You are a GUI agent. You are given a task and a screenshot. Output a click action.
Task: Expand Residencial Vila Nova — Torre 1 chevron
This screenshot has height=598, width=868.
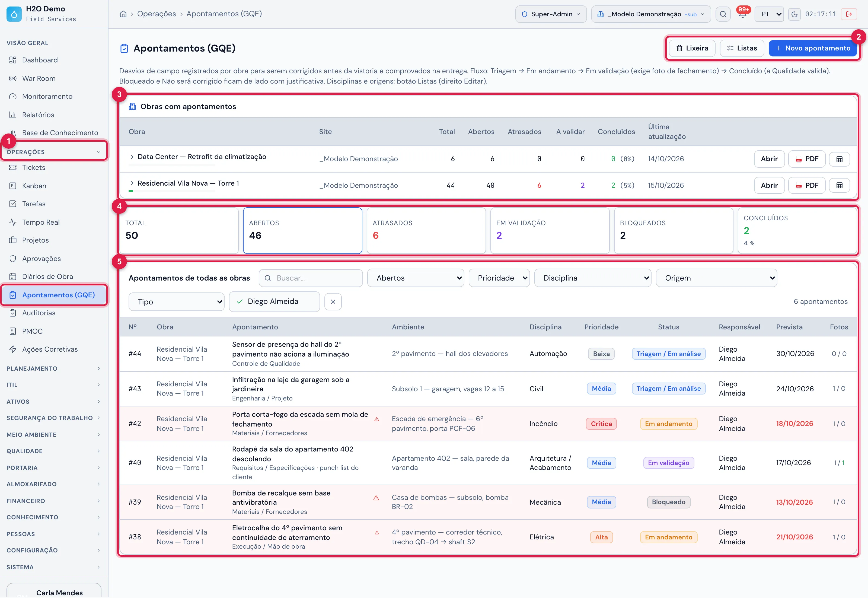pos(132,183)
